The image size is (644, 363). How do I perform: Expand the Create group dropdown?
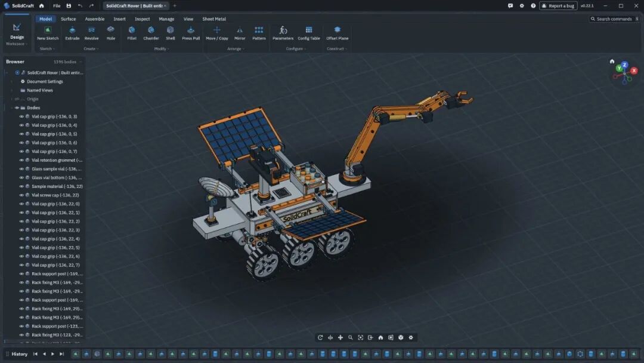[x=91, y=48]
